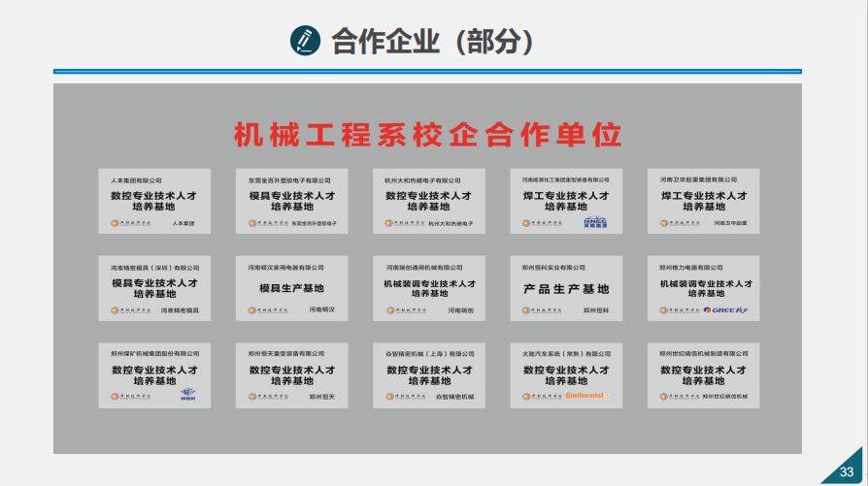The width and height of the screenshot is (868, 486).
Task: Click the page number 33 badge
Action: pyautogui.click(x=845, y=471)
